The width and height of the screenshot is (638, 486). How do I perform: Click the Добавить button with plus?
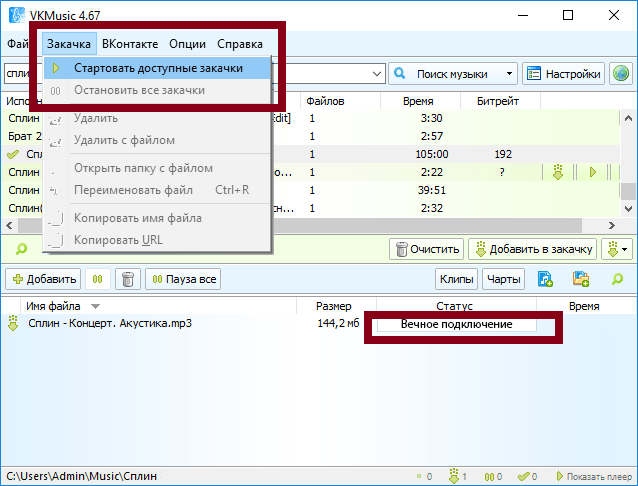pyautogui.click(x=43, y=279)
